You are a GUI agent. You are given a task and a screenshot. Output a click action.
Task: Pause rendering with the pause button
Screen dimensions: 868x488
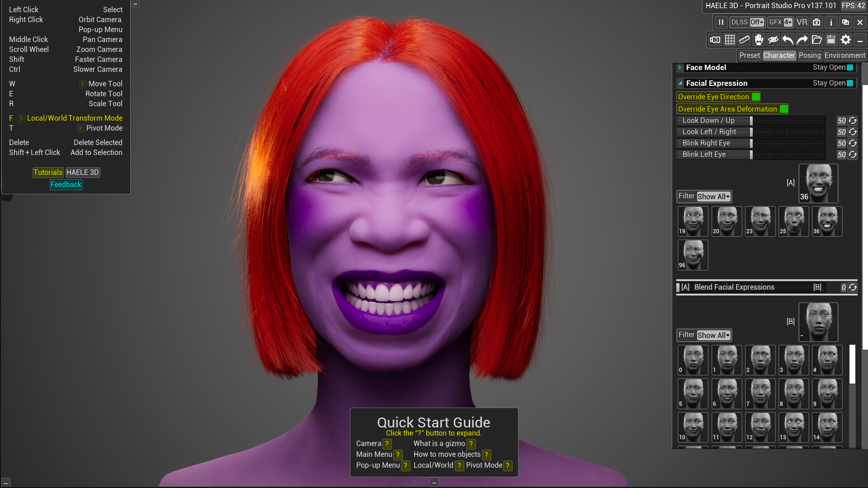[721, 22]
